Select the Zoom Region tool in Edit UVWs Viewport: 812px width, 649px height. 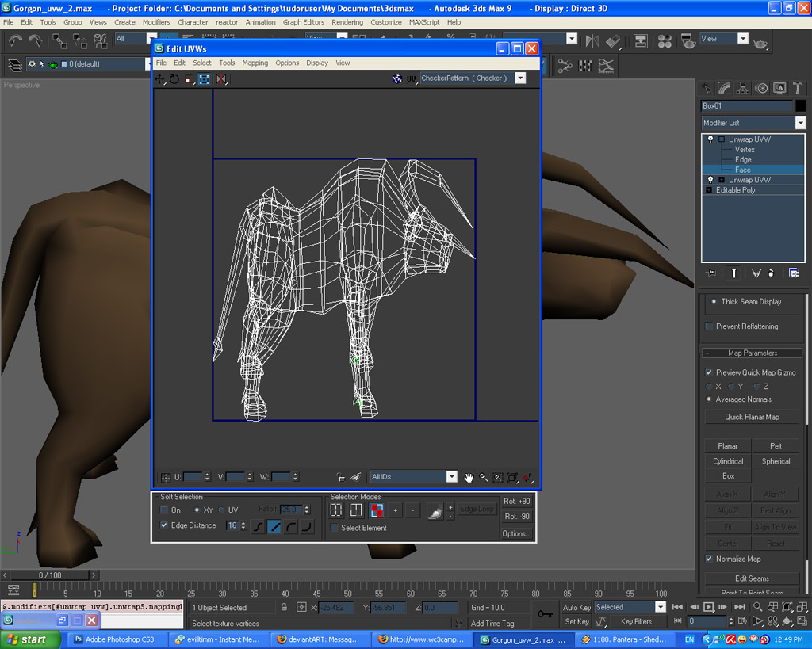pyautogui.click(x=498, y=477)
